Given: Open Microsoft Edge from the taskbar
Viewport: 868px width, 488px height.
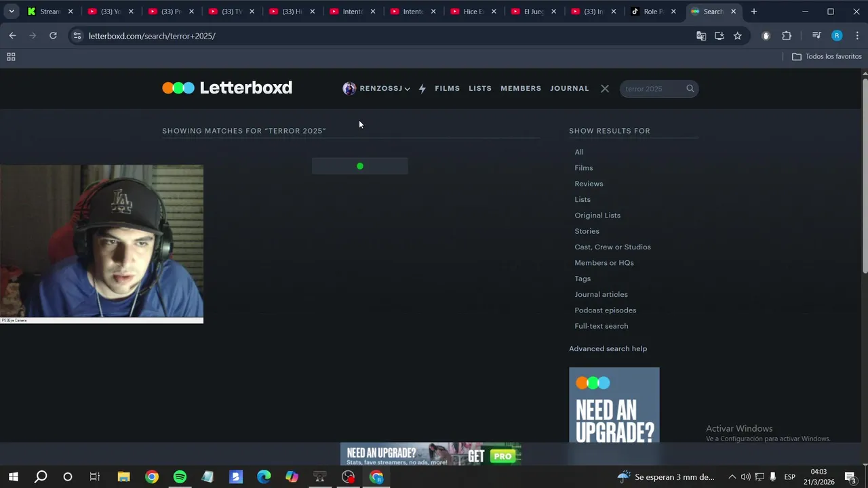Looking at the screenshot, I should pos(264,477).
